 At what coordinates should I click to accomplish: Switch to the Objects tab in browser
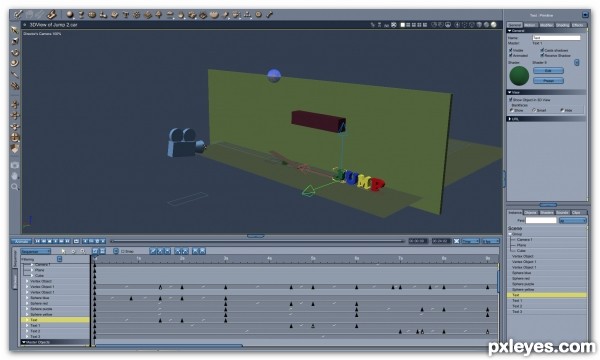530,212
